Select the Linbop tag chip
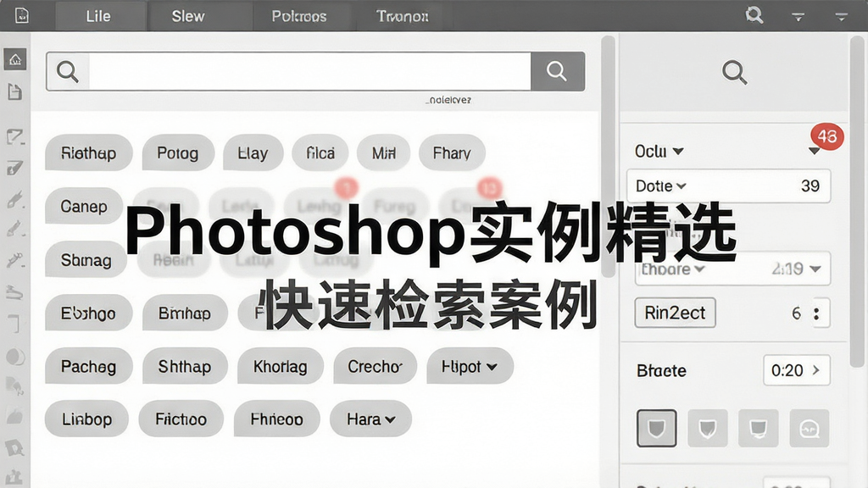This screenshot has width=868, height=488. (x=87, y=419)
